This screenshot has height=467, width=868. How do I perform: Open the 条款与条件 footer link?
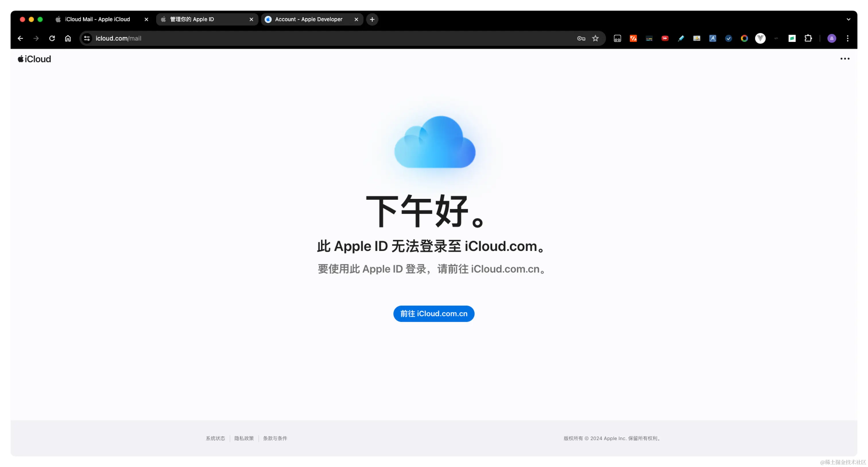[x=275, y=438]
